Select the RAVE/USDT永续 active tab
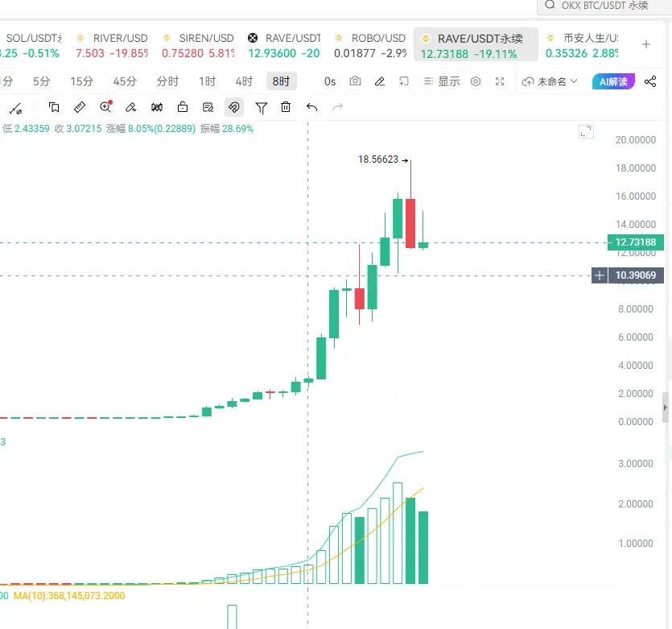This screenshot has height=629, width=672. tap(476, 45)
